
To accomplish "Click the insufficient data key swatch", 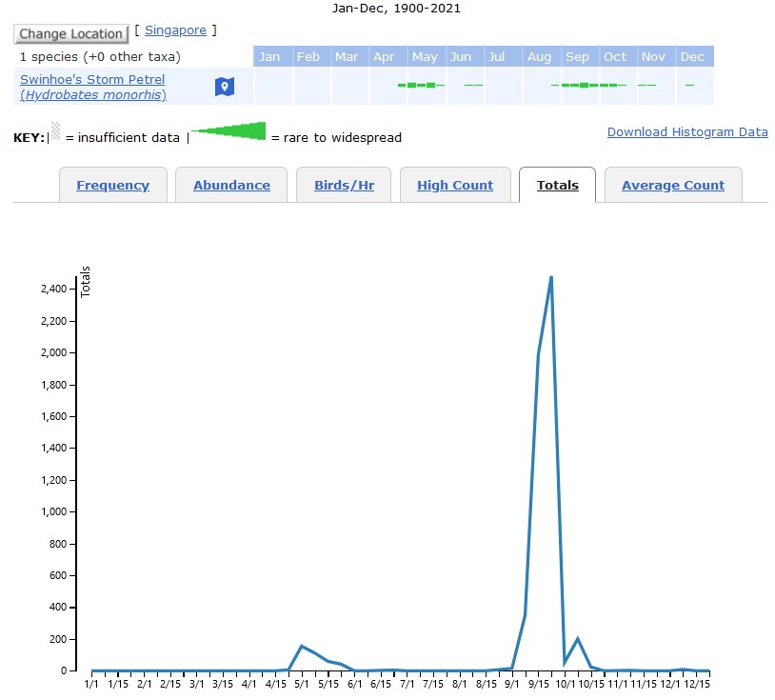I will click(55, 132).
